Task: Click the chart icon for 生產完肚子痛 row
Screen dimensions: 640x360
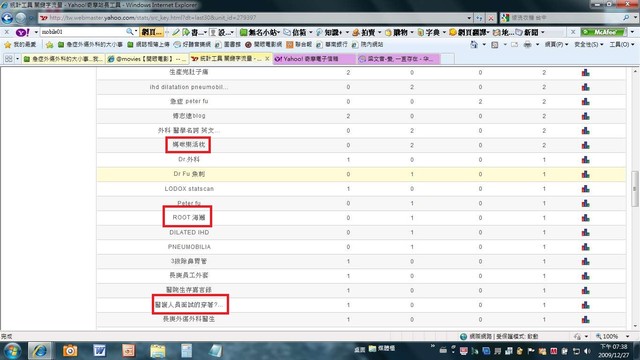Action: tap(585, 73)
